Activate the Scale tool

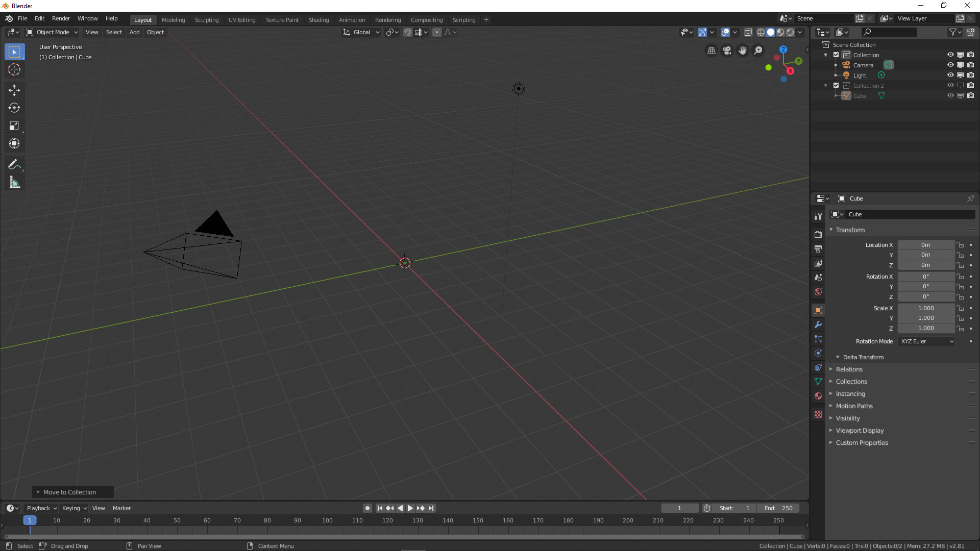tap(14, 126)
